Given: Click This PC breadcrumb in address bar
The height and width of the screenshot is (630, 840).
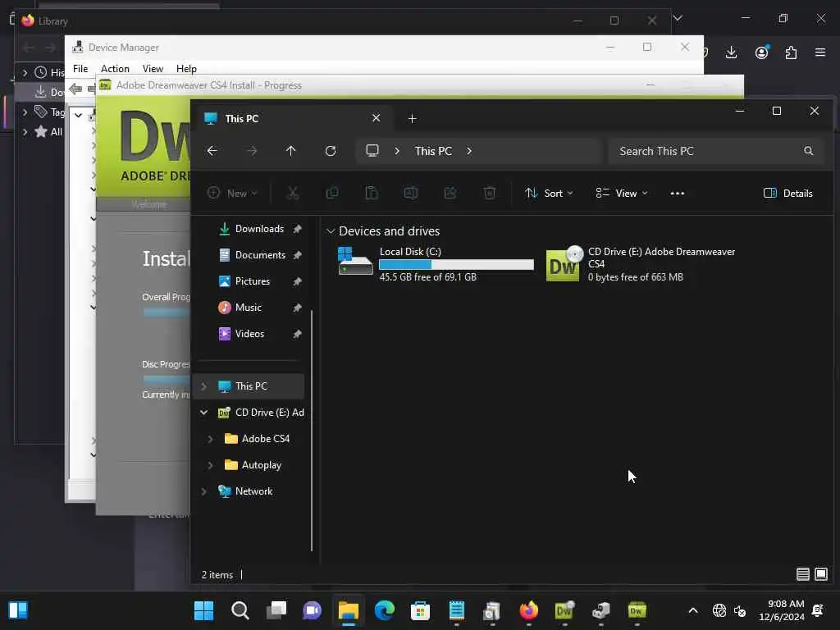Looking at the screenshot, I should point(433,151).
